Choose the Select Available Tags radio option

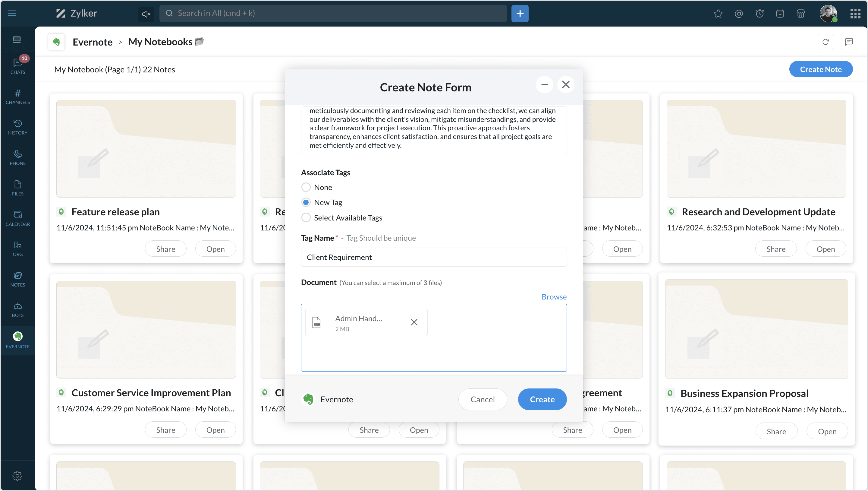[x=306, y=217]
